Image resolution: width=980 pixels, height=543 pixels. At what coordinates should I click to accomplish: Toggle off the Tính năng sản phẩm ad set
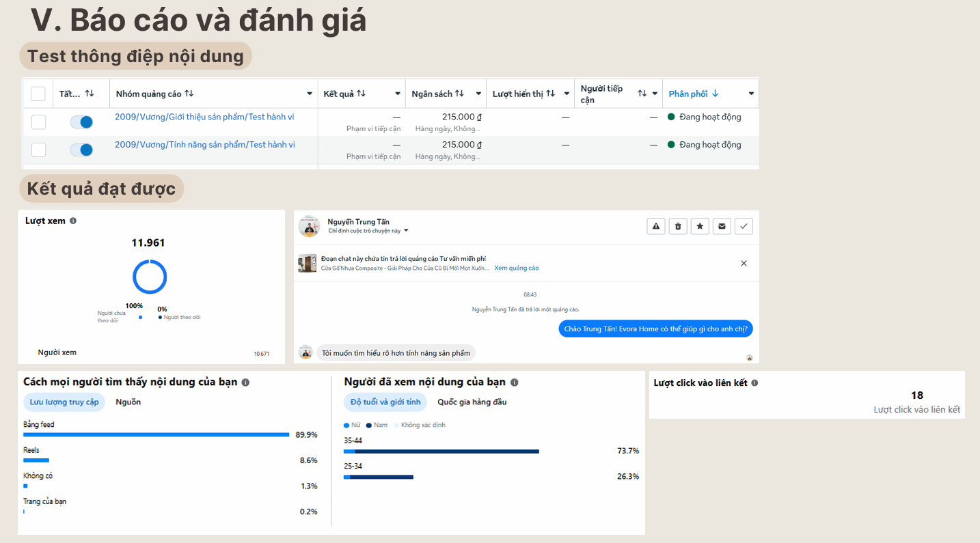point(81,150)
